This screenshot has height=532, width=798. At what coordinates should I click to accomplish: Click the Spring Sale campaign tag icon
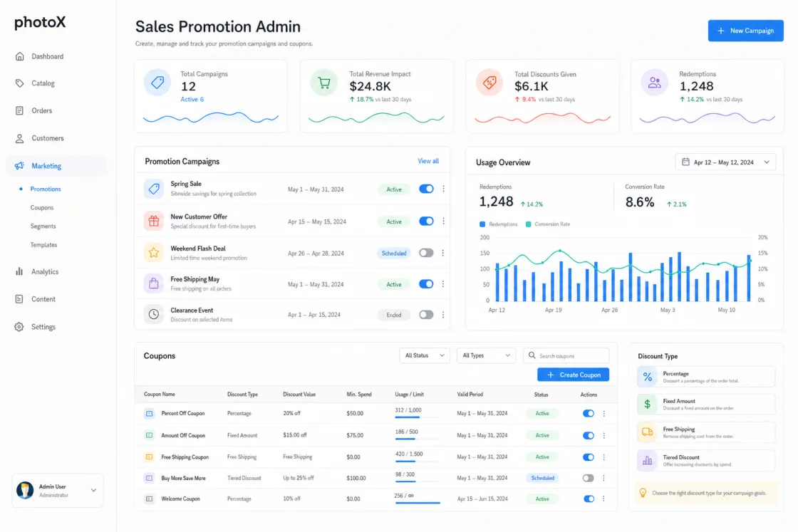point(154,189)
